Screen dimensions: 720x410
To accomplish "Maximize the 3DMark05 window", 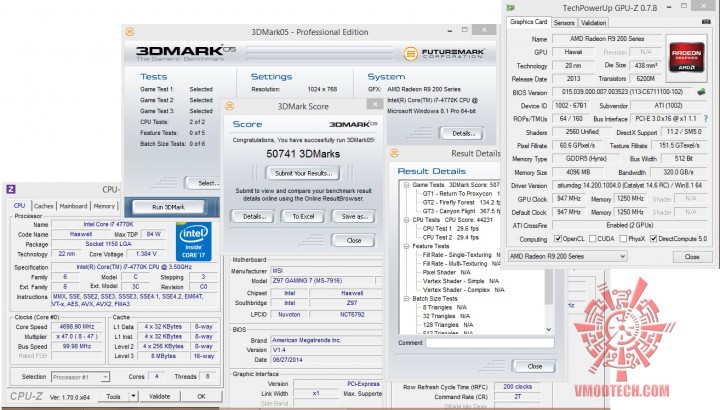I will coord(465,30).
